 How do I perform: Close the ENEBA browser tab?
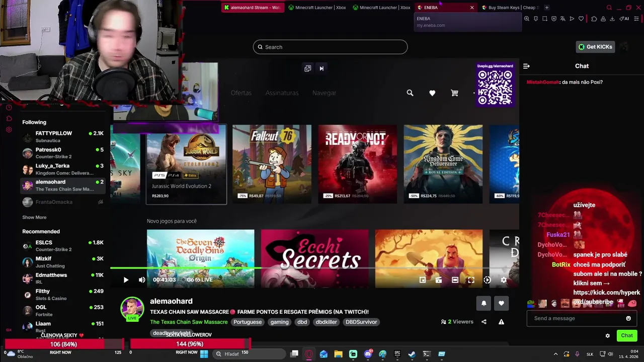pos(472,8)
